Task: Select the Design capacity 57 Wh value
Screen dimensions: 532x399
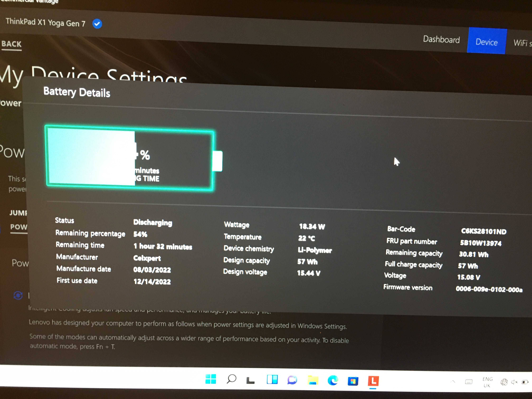Action: click(x=307, y=262)
